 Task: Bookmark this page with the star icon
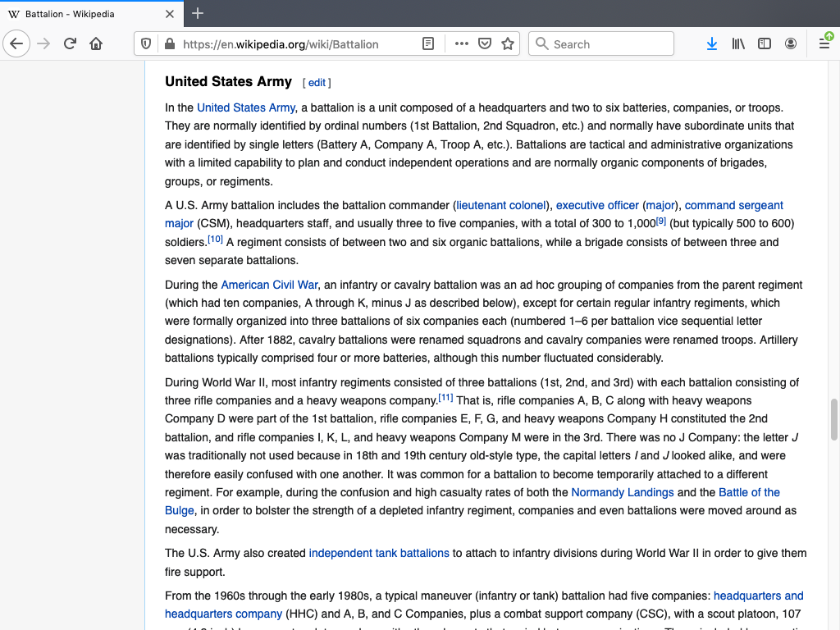tap(508, 43)
